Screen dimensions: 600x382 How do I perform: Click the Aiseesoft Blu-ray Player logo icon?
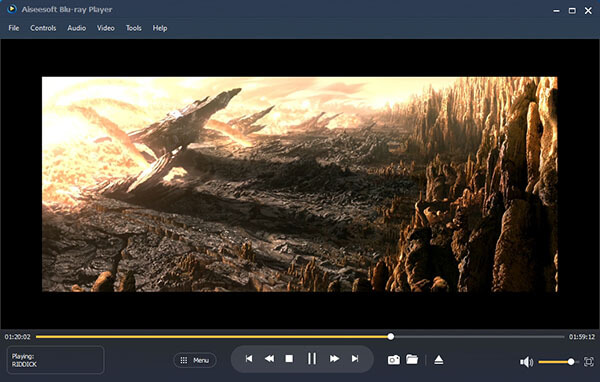click(x=12, y=9)
